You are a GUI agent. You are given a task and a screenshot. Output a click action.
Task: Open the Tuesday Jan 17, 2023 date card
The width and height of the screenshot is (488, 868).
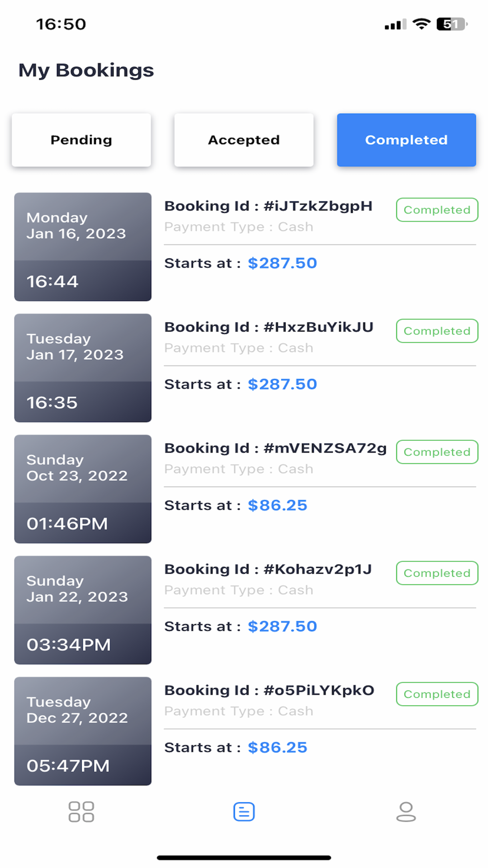coord(83,368)
